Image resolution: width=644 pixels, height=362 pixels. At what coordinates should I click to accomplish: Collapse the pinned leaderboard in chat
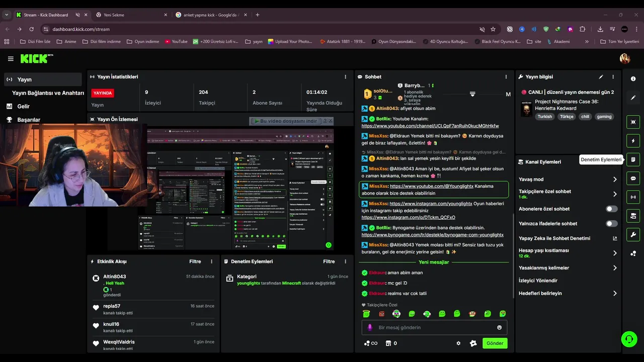coord(472,94)
